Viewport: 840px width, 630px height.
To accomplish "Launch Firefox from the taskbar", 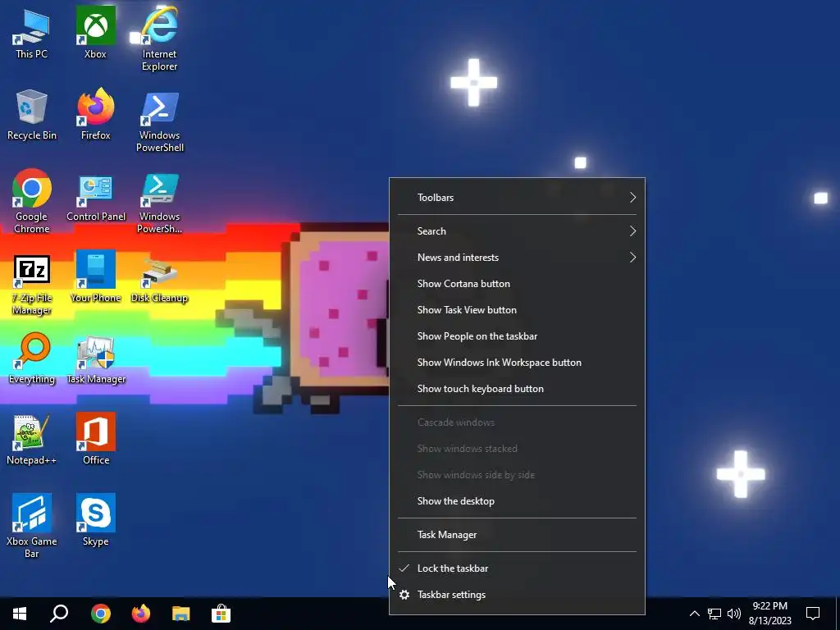I will 141,614.
